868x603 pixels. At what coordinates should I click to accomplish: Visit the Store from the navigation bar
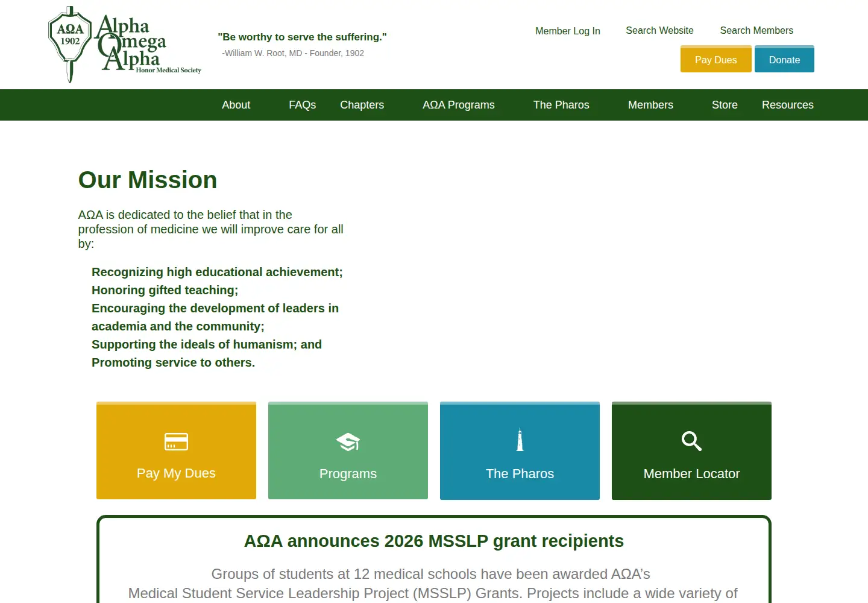725,105
